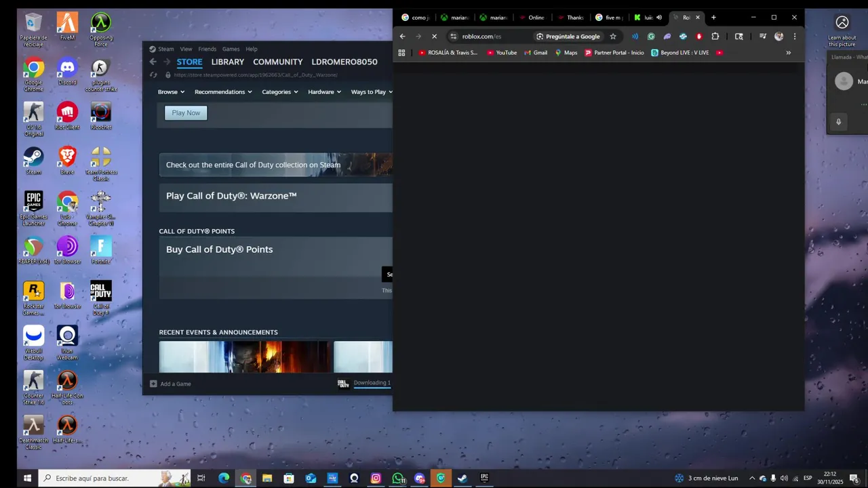This screenshot has width=868, height=488.
Task: Mute the microphone in call window
Action: 838,122
